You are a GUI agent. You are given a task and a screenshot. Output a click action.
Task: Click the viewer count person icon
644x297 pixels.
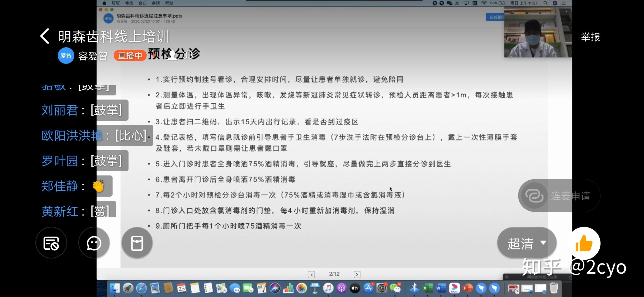click(x=172, y=55)
